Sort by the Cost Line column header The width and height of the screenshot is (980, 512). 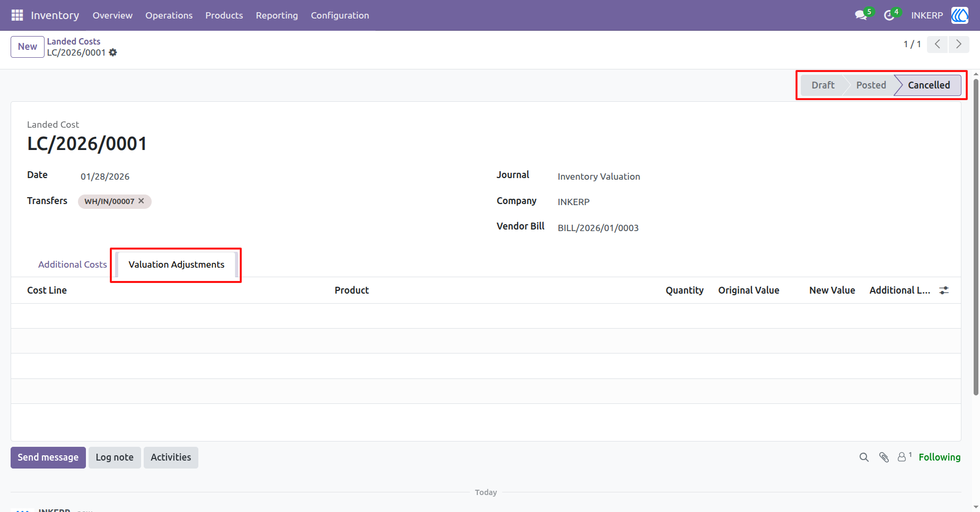pos(47,290)
